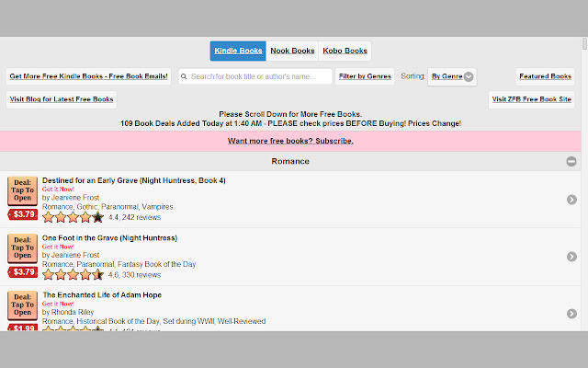Click 'by Jeaniene Frost' under Destined for an Early Grave
This screenshot has height=368, width=588.
tap(71, 198)
